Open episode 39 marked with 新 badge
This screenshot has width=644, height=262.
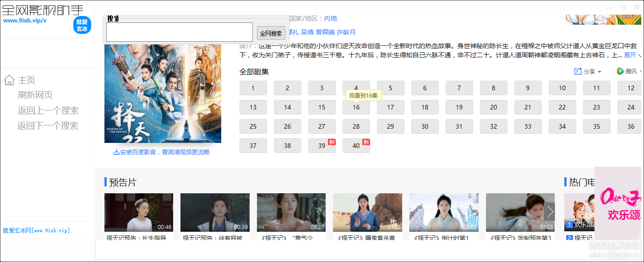tap(322, 146)
